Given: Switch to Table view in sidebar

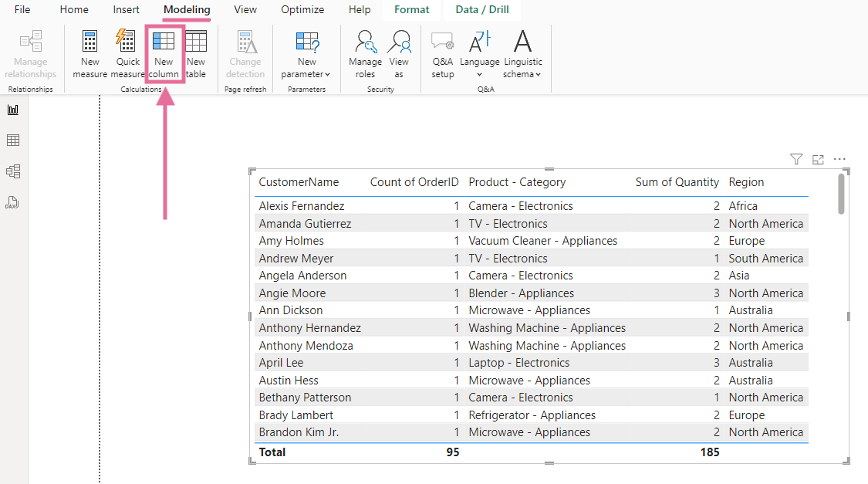Looking at the screenshot, I should click(13, 140).
